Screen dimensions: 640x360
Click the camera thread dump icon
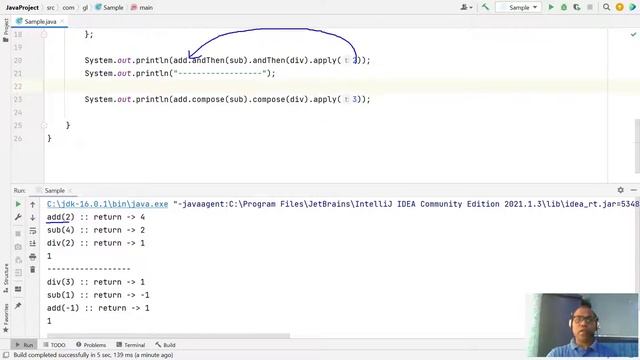18,247
